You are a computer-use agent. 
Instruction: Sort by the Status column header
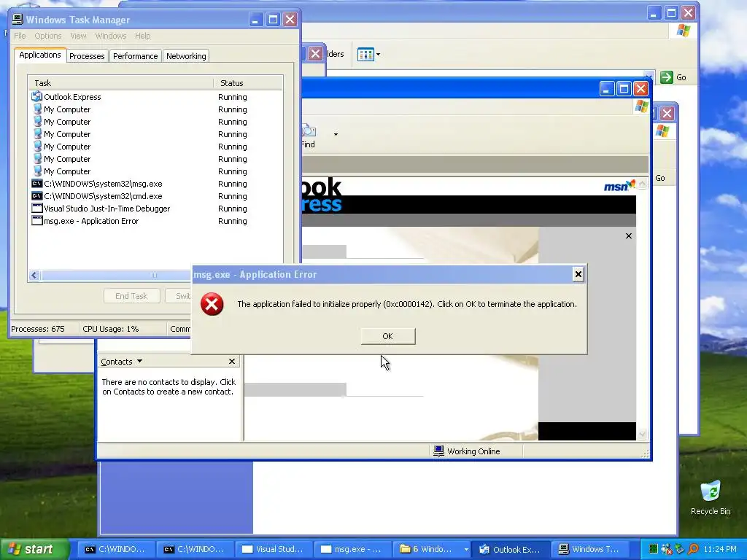point(248,83)
